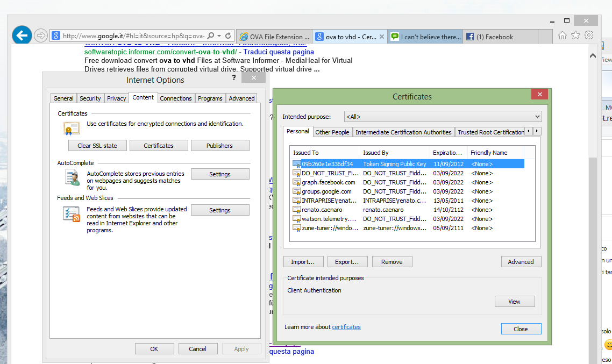Click Close button at bottom of Certificates
Viewport: 612px width, 364px height.
click(x=521, y=329)
